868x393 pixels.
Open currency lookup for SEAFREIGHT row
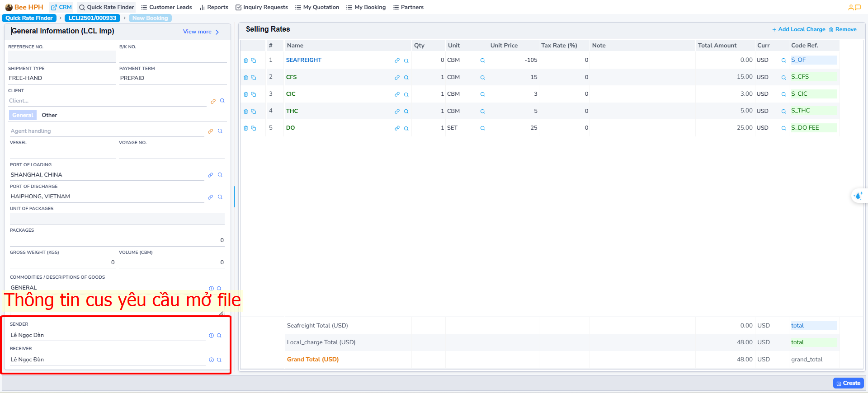tap(783, 61)
